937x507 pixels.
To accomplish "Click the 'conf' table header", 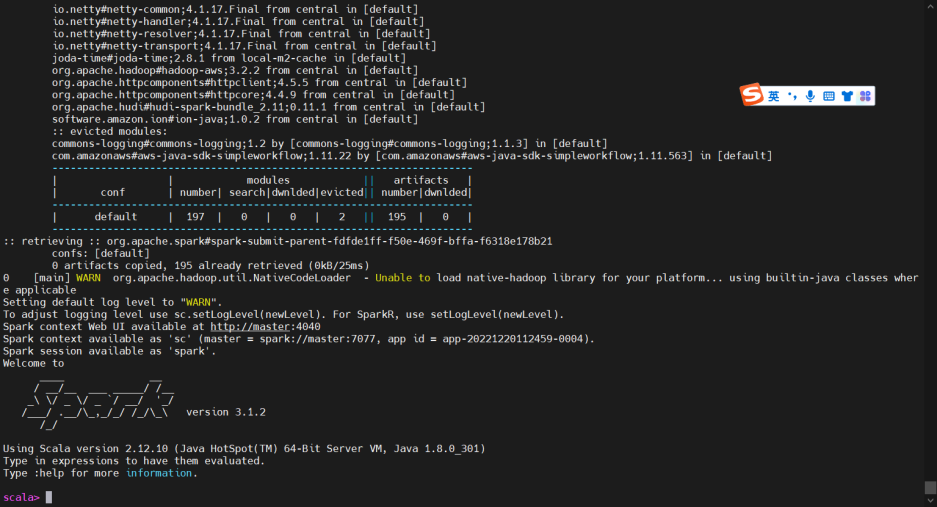I will [112, 193].
